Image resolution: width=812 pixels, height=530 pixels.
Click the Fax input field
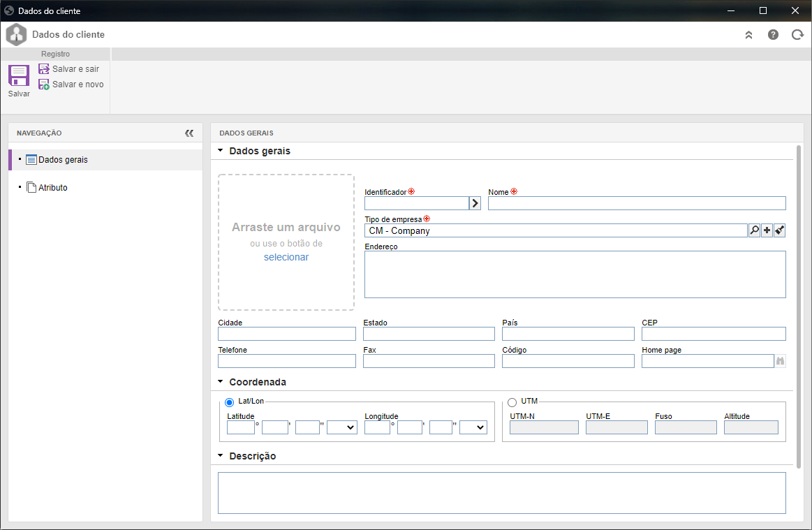429,361
